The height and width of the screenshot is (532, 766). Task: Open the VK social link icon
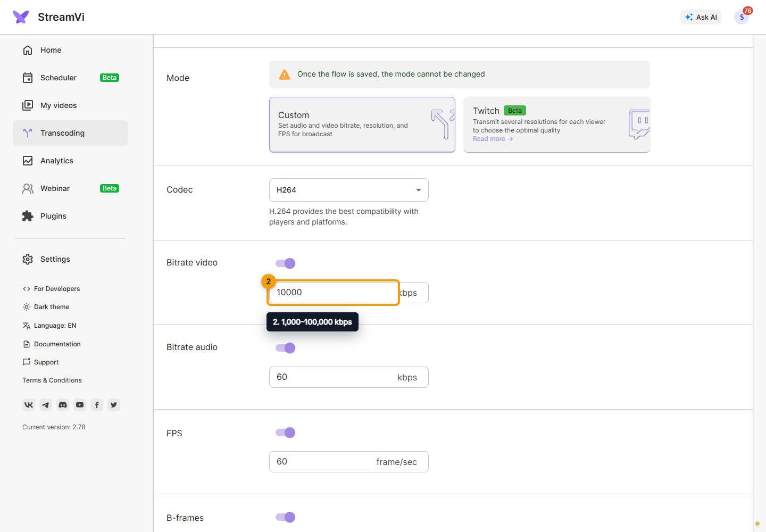point(29,405)
